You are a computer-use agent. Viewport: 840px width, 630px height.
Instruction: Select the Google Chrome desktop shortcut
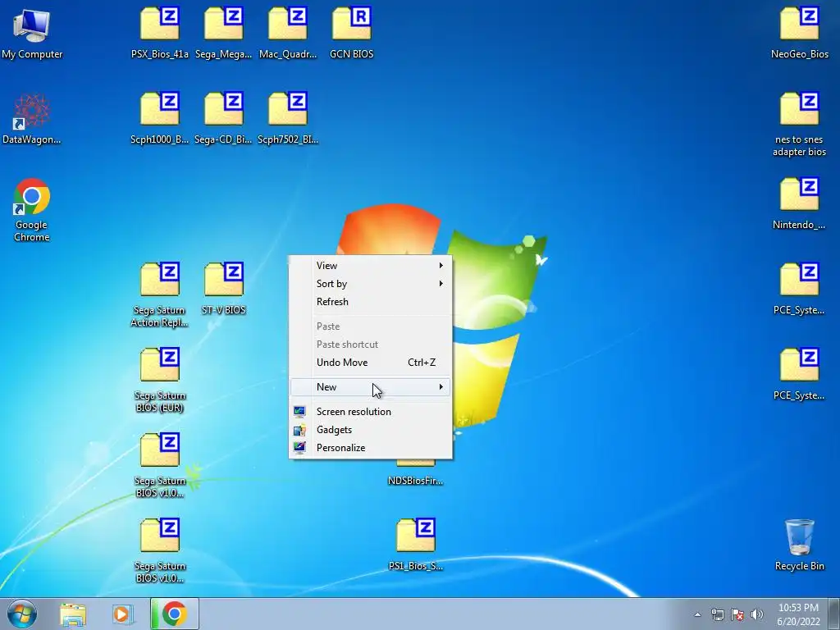coord(32,209)
